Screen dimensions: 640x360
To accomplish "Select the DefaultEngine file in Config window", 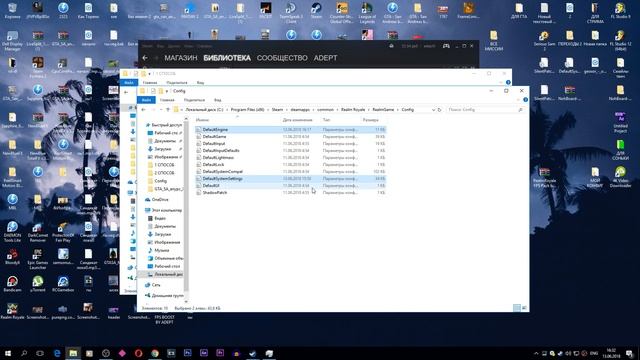I will pos(290,129).
